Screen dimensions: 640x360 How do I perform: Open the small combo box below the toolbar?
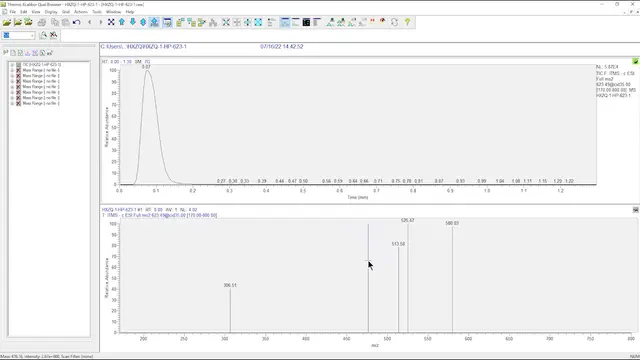click(18, 36)
